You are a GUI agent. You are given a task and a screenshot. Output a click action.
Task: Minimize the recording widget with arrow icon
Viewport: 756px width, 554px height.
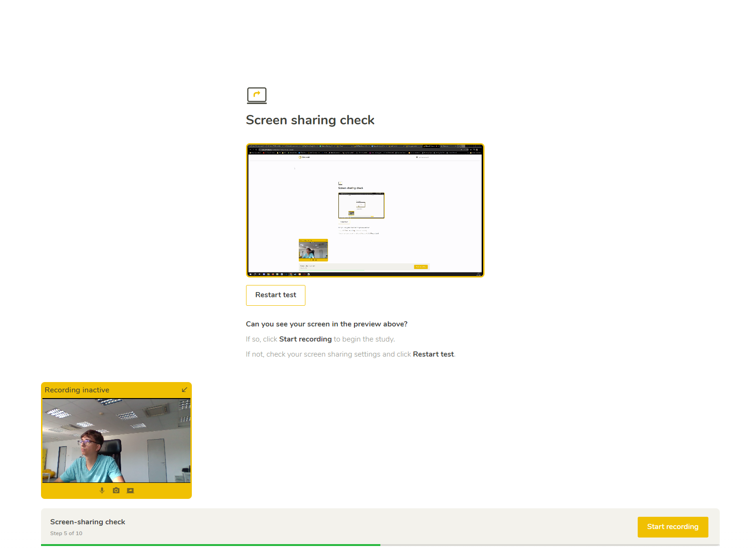184,390
